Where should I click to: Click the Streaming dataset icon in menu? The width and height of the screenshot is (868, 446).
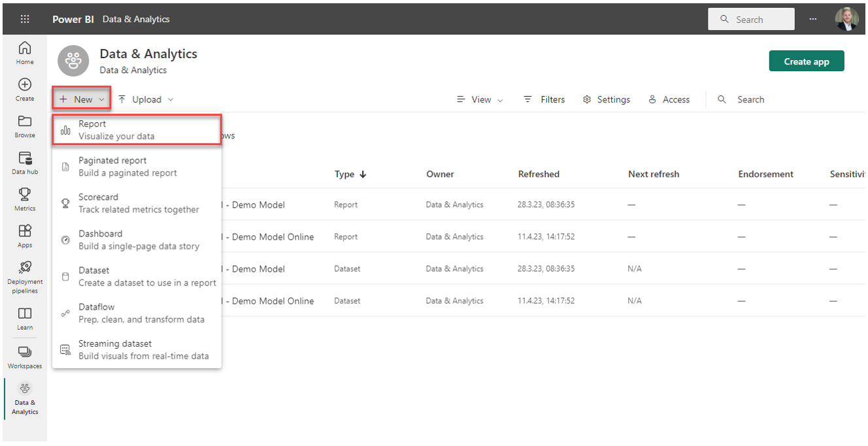[65, 349]
